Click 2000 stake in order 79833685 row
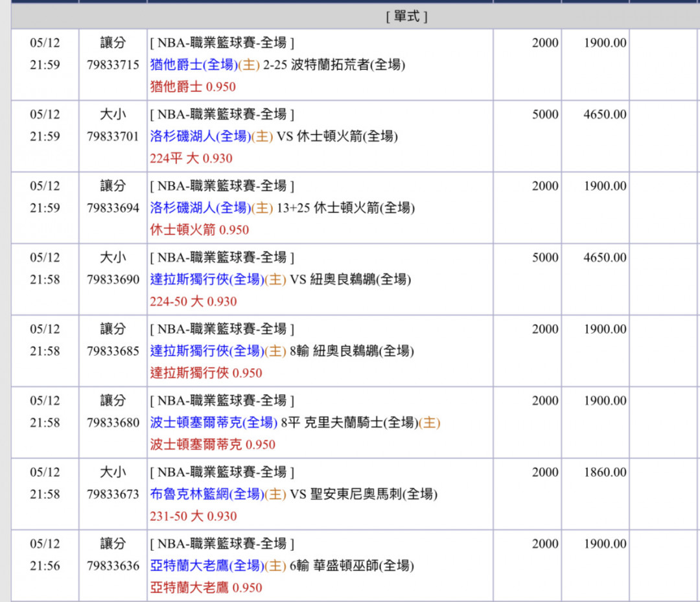The width and height of the screenshot is (700, 602). coord(545,329)
